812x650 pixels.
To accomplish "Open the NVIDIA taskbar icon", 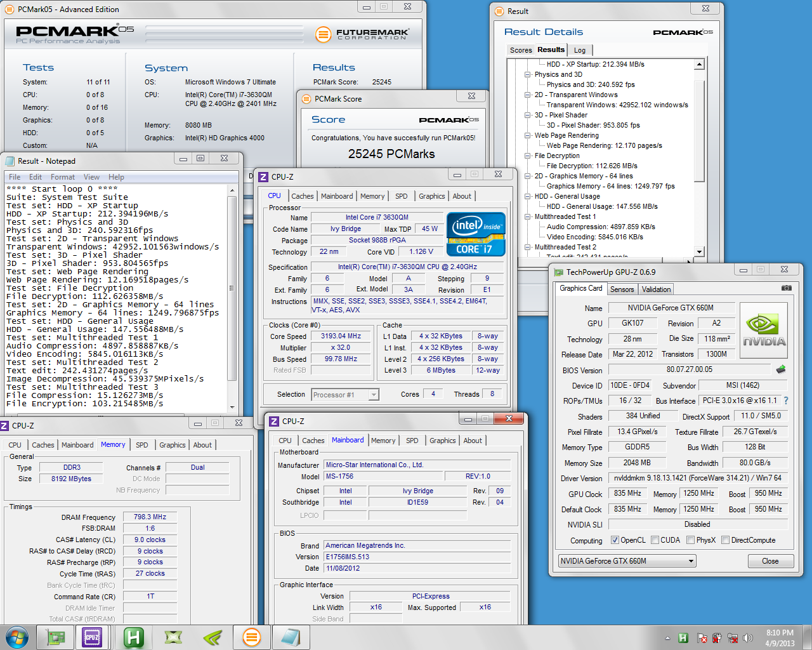I will (213, 637).
